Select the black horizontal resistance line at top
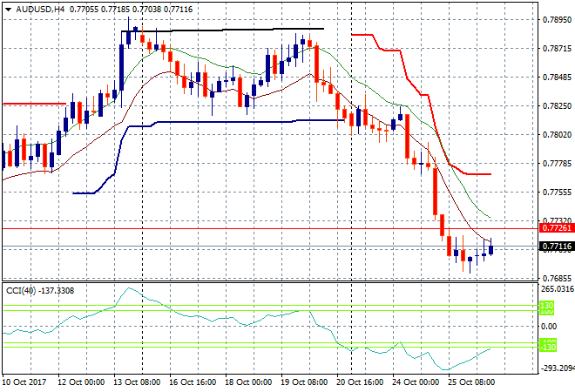 222,30
